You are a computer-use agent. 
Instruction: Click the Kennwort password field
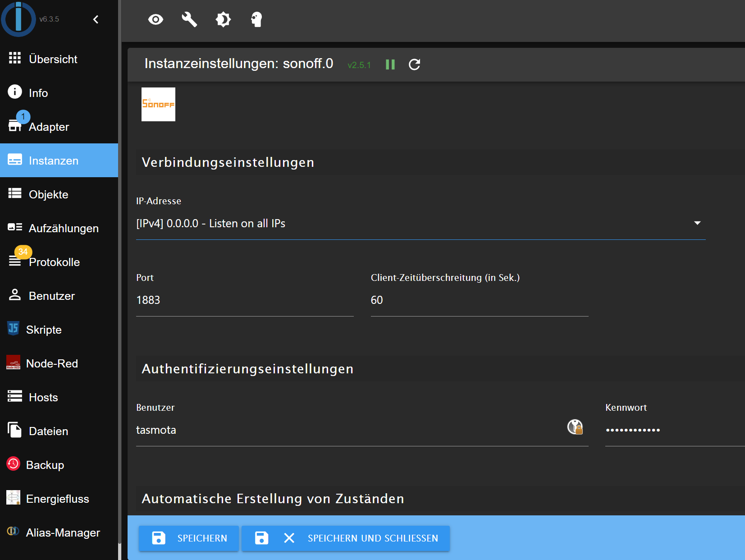[x=675, y=430]
